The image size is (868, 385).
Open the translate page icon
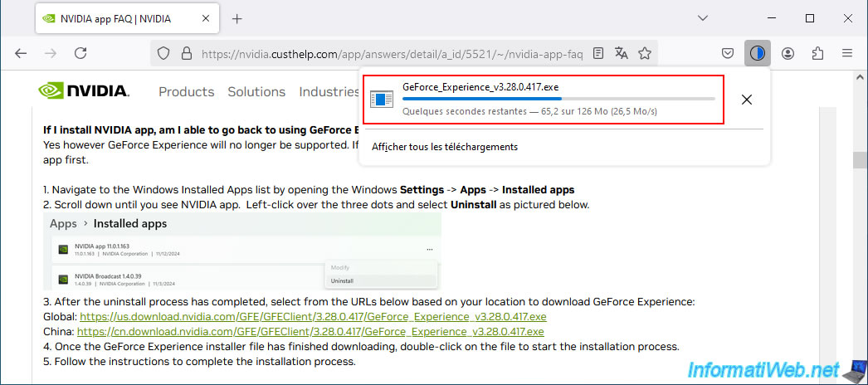pyautogui.click(x=621, y=54)
